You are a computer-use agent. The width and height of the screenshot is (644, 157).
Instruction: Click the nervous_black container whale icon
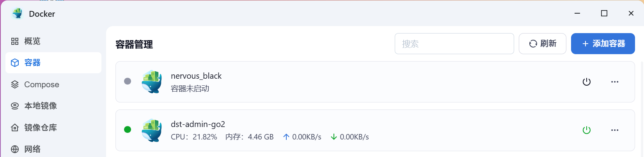(x=152, y=81)
